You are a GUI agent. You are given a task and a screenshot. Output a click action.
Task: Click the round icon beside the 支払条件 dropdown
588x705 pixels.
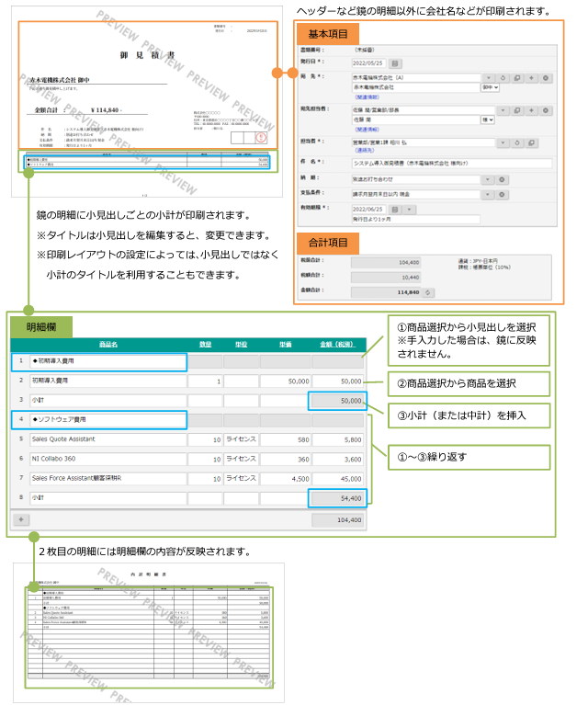[x=502, y=195]
